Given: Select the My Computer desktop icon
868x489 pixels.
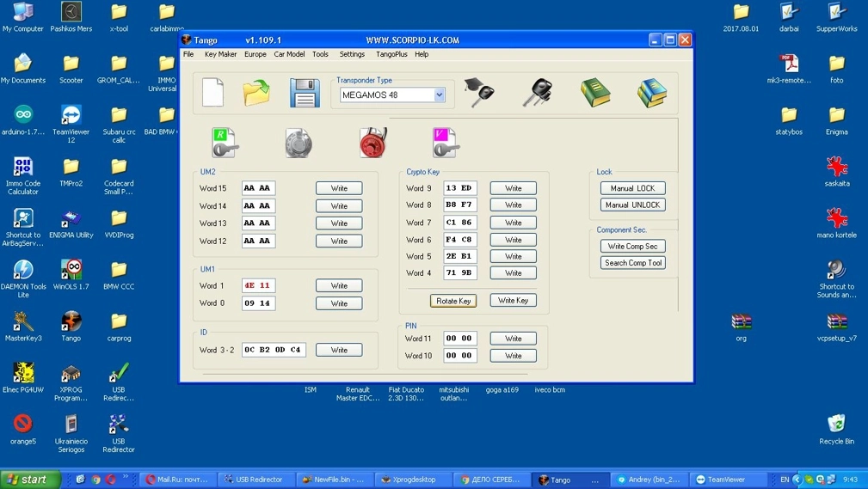Looking at the screenshot, I should coord(22,18).
